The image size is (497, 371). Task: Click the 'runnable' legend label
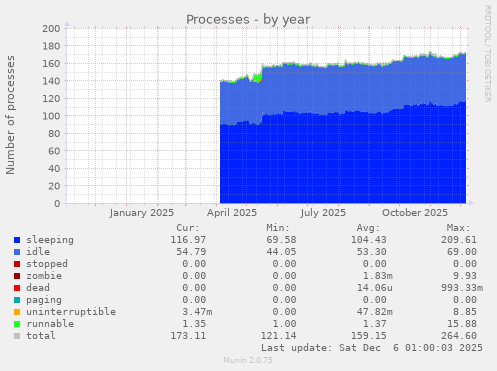(50, 324)
